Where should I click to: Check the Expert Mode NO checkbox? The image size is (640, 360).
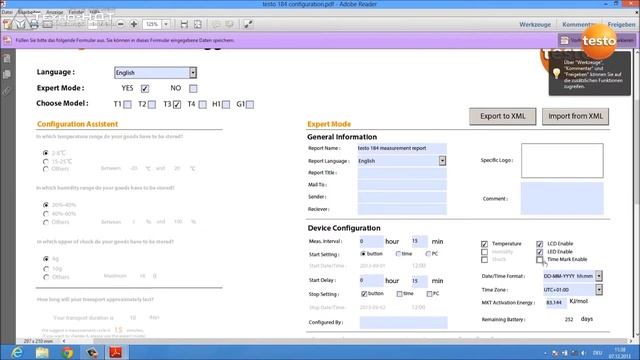point(193,88)
